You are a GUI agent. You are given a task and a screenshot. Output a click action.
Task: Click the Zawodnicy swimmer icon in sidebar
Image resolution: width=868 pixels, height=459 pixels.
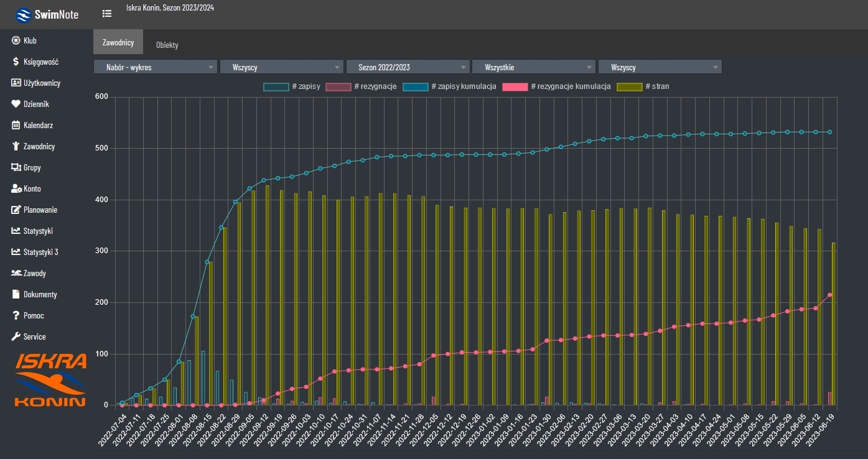click(16, 146)
